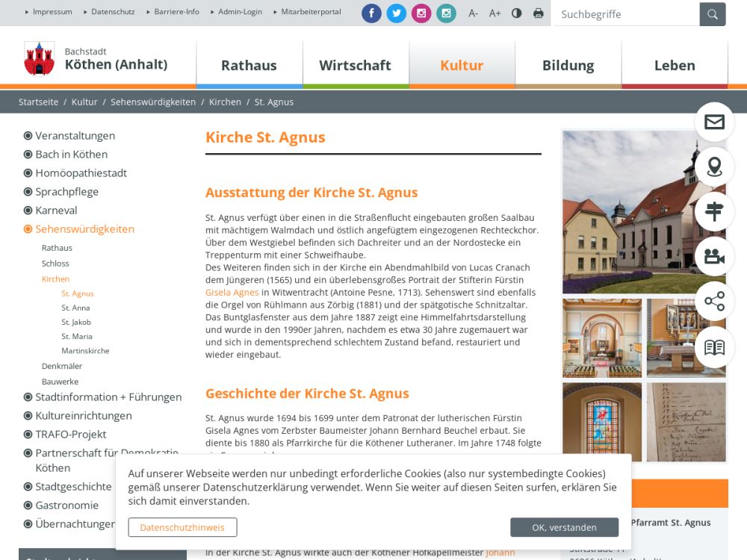The height and width of the screenshot is (560, 747).
Task: Accept cookies with OK, verstanden
Action: click(564, 527)
